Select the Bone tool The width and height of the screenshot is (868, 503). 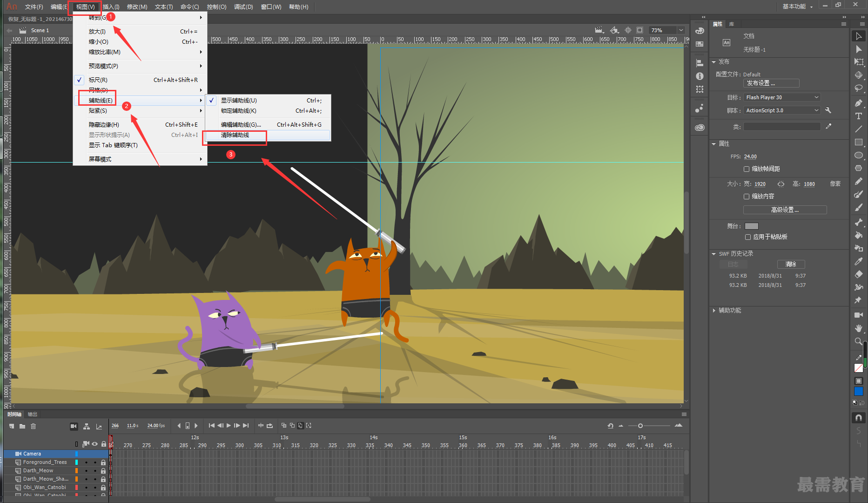[x=859, y=222]
